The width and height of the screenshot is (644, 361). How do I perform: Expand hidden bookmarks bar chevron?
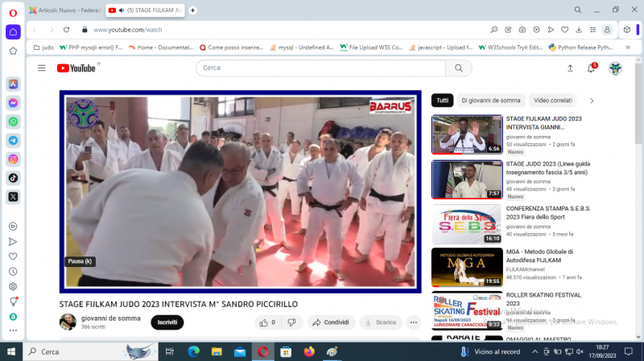(x=628, y=47)
